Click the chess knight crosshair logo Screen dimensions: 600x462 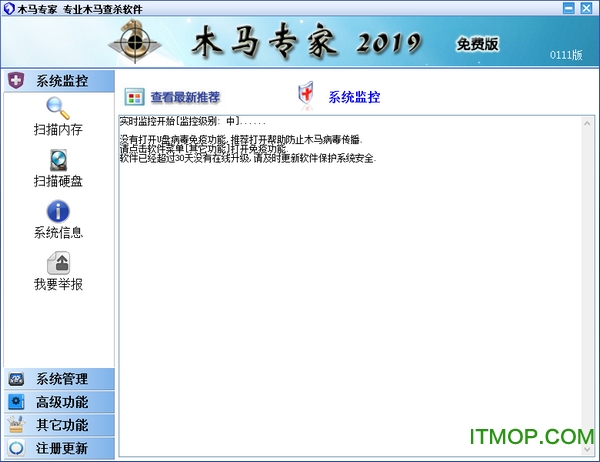pyautogui.click(x=135, y=41)
